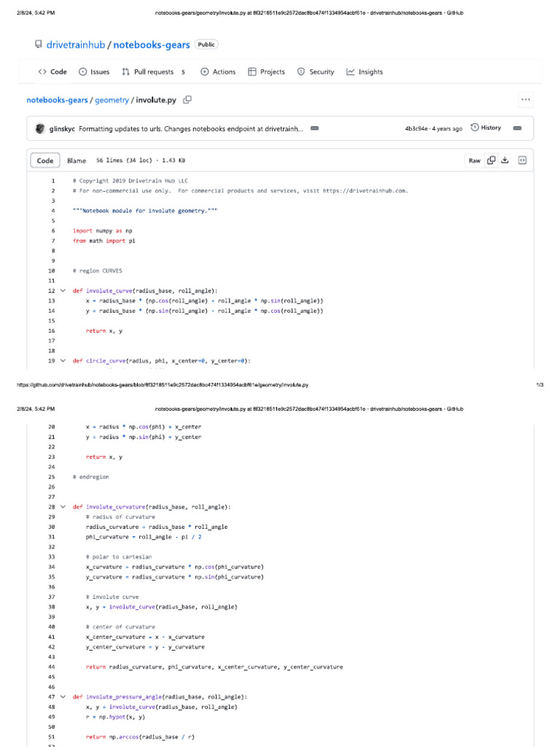Switch to Blame view
This screenshot has width=560, height=747.
(77, 160)
